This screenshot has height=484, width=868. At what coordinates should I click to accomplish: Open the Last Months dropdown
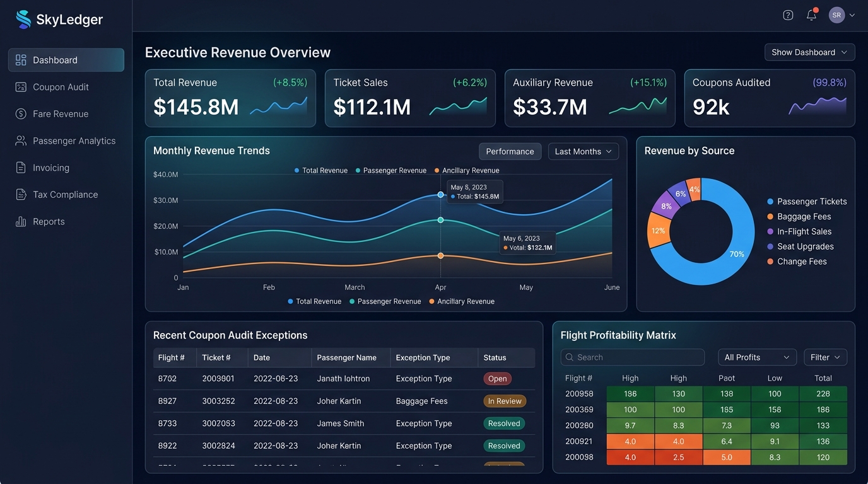pos(583,151)
